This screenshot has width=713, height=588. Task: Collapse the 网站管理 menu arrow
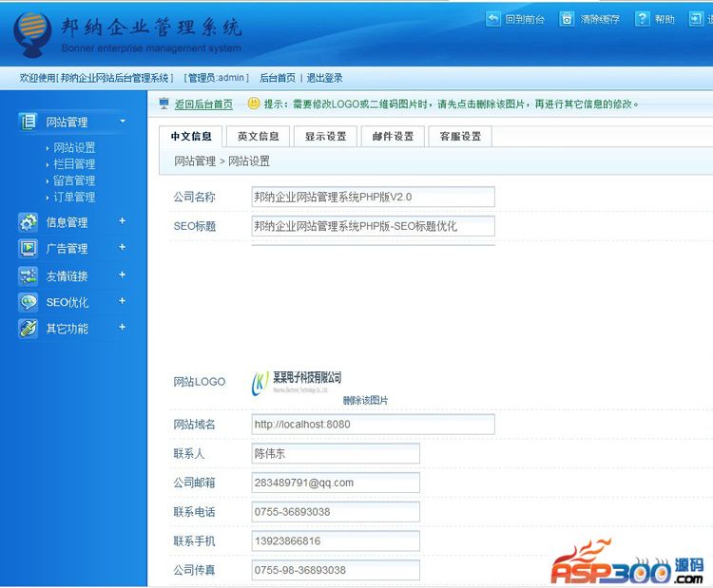pyautogui.click(x=123, y=122)
